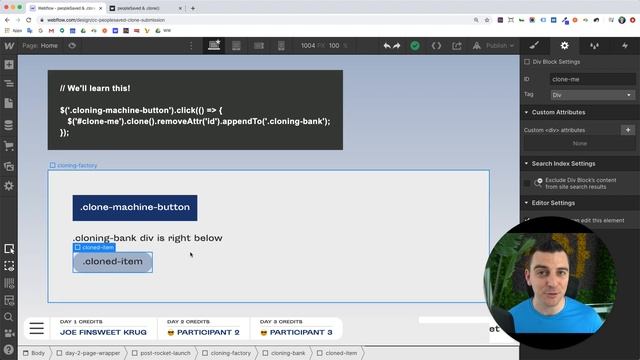Open the Assets panel icon

point(9,166)
